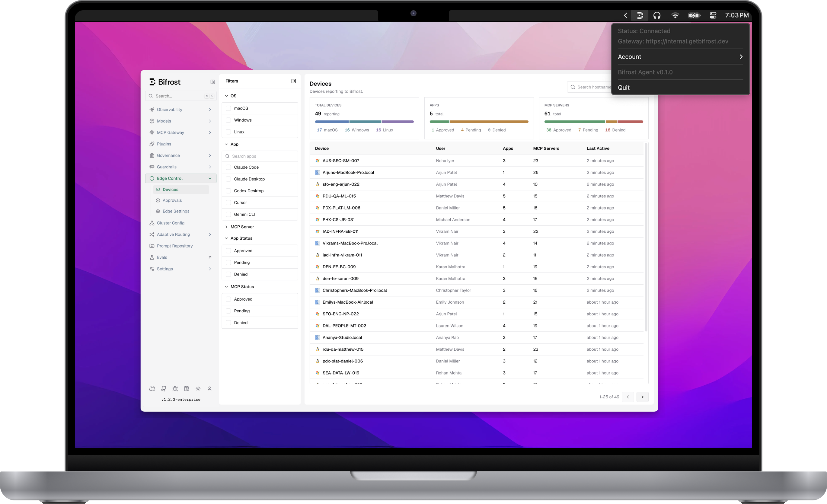Image resolution: width=827 pixels, height=504 pixels.
Task: Expand the Observability sidebar menu
Action: click(x=180, y=110)
